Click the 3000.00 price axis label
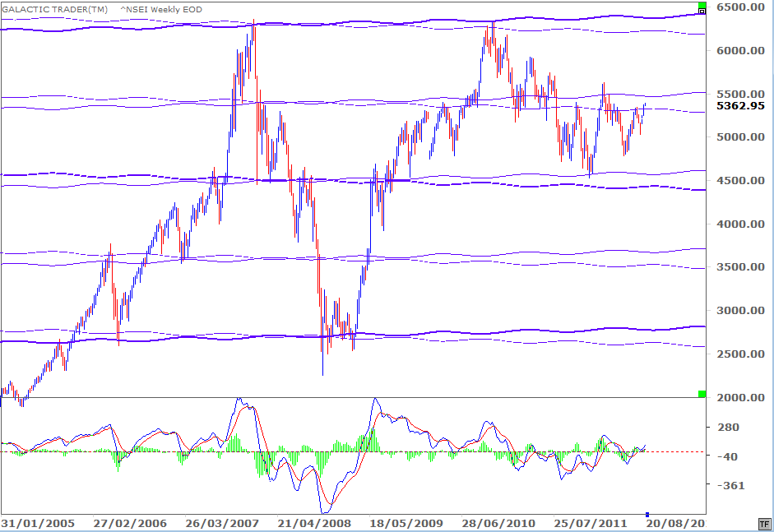The width and height of the screenshot is (774, 532). coord(740,311)
